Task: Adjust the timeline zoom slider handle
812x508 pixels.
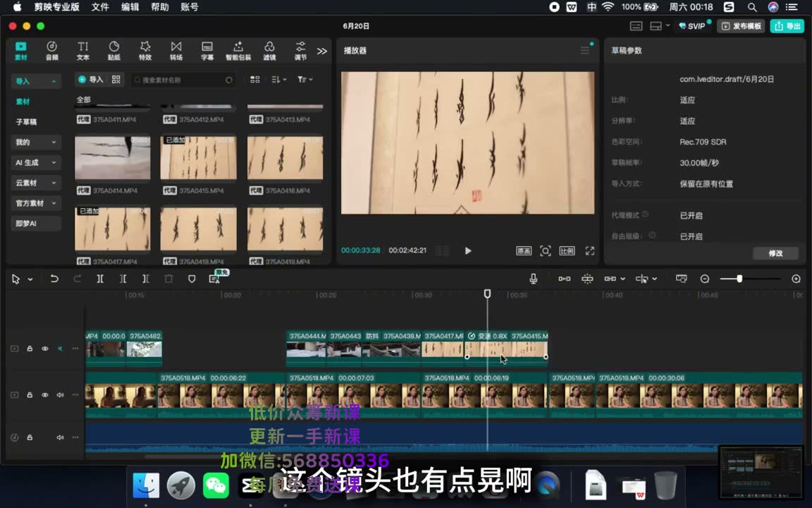Action: 739,279
